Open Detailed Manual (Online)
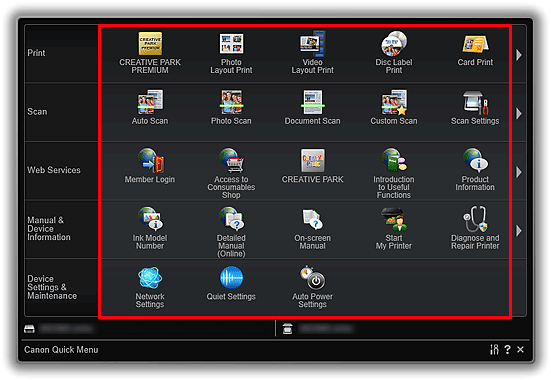 231,232
